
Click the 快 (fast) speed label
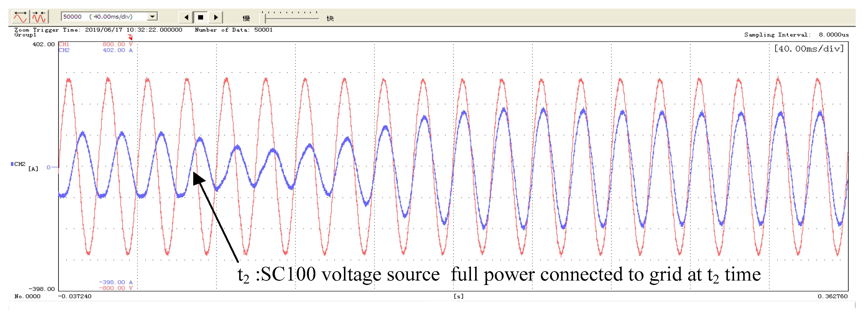pos(330,18)
